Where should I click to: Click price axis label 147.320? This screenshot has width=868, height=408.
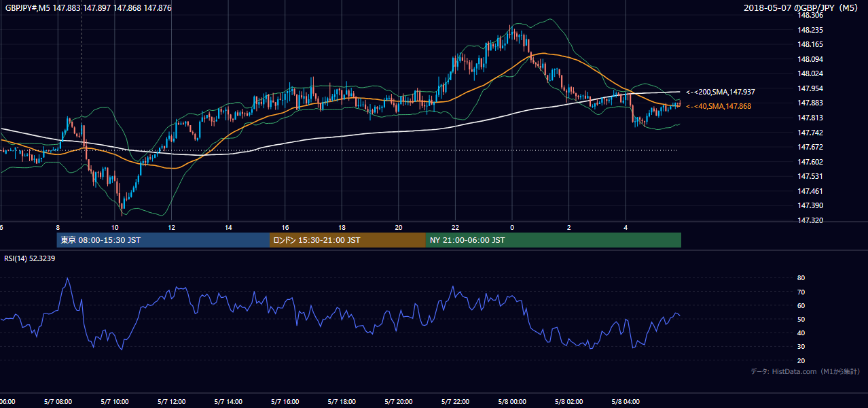810,220
